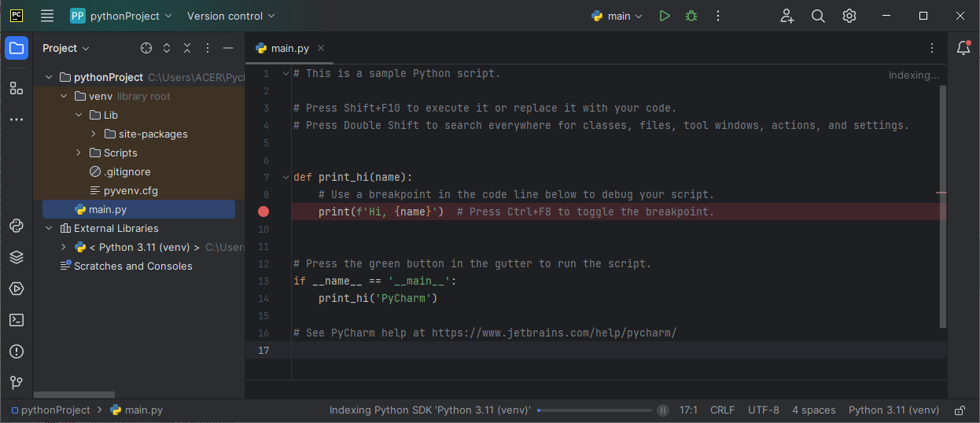Click the PyCharm logo icon in title bar
Viewport: 980px width, 423px height.
(x=17, y=16)
